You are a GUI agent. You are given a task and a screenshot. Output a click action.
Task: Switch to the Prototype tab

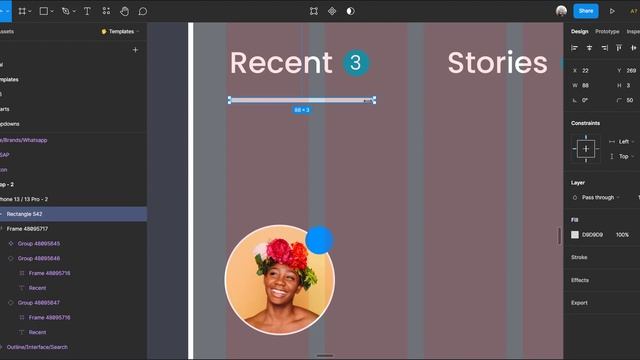click(x=607, y=31)
